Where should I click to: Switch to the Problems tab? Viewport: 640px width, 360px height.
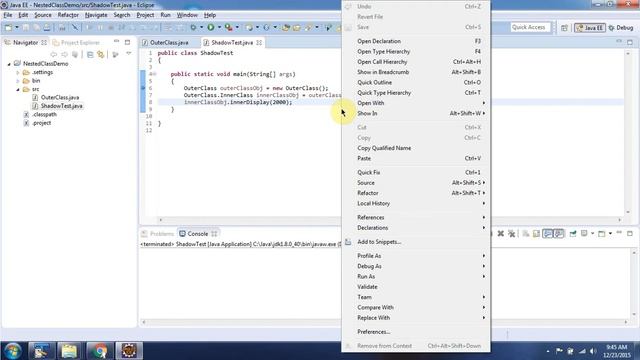tap(158, 233)
